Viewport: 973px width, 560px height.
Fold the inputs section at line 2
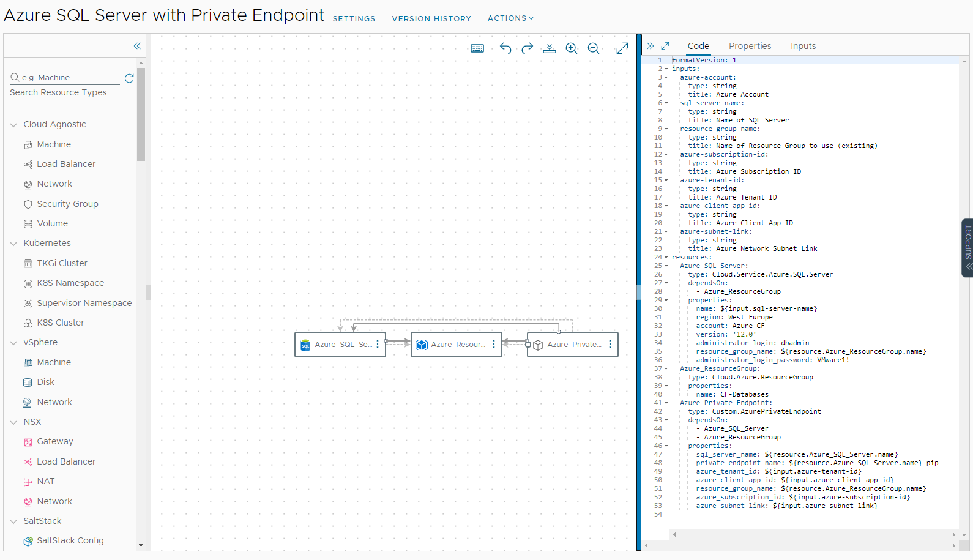click(x=666, y=69)
